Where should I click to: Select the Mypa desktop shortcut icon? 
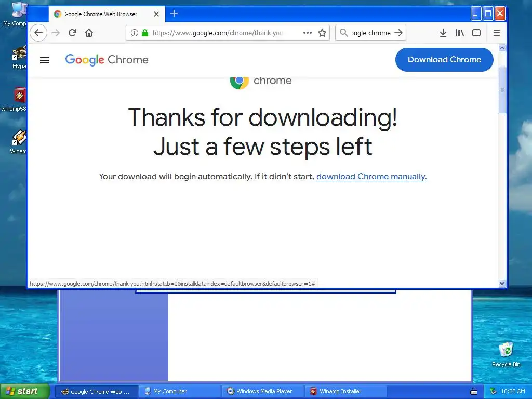tap(19, 57)
